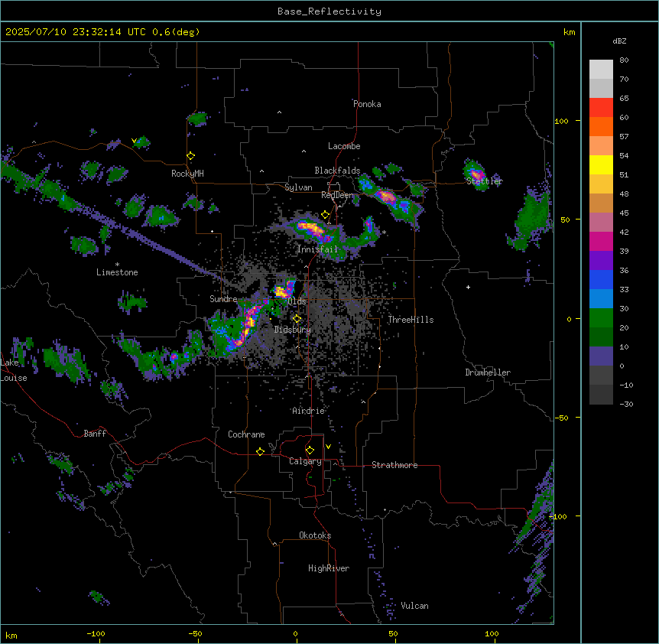659x644 pixels.
Task: Click the -30 value on dBZ scale
Action: [626, 405]
